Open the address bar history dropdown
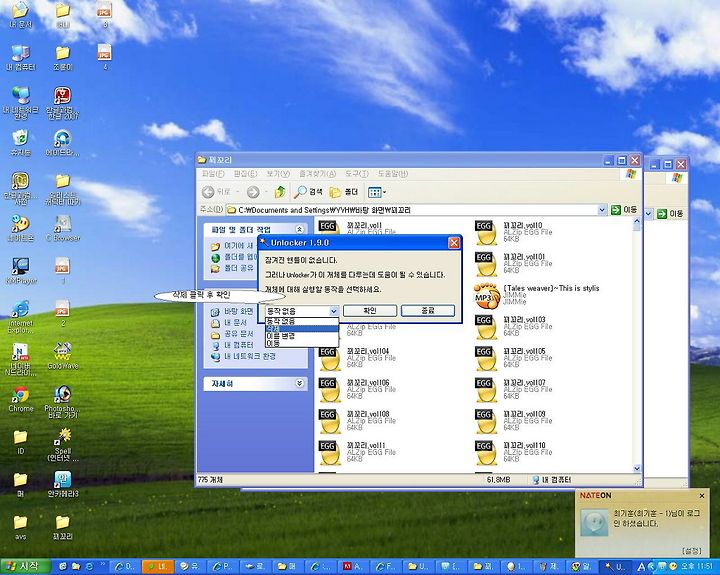Screen dimensions: 720x575 click(x=602, y=210)
